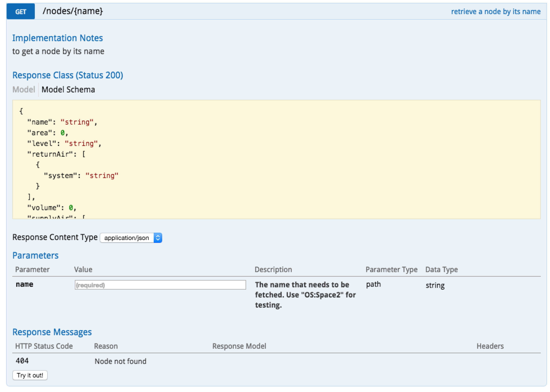Click the yellow JSON schema example box
Image resolution: width=550 pixels, height=392 pixels.
tap(276, 159)
